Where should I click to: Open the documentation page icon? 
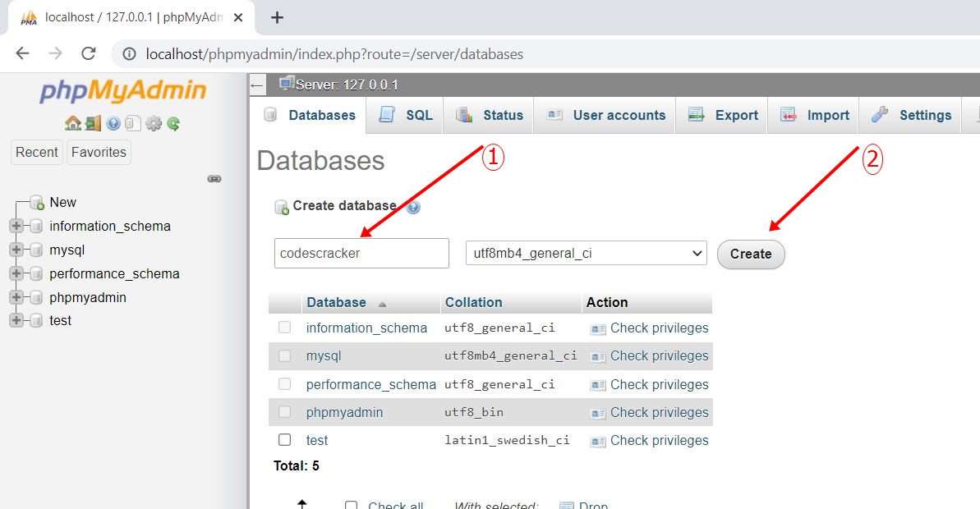coord(131,124)
